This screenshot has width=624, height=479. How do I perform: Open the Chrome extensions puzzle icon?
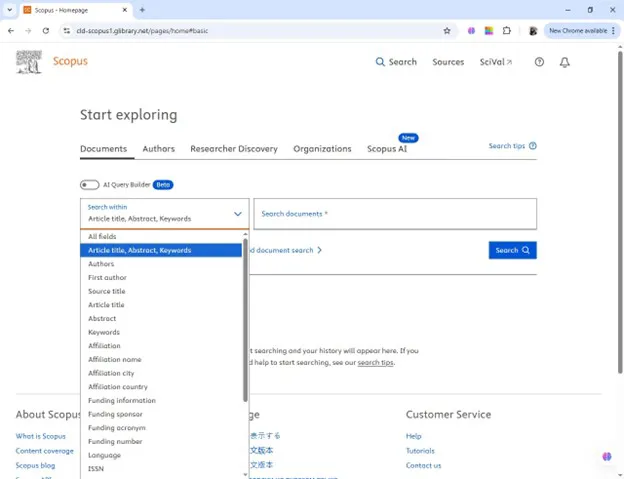[506, 31]
